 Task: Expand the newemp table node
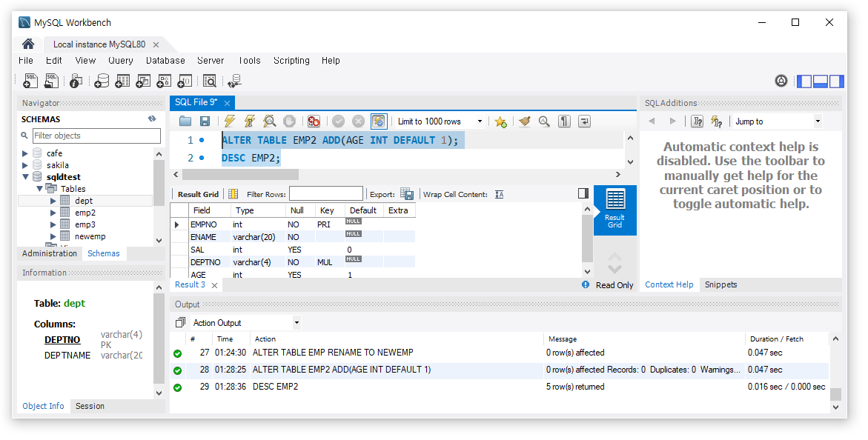[x=53, y=236]
